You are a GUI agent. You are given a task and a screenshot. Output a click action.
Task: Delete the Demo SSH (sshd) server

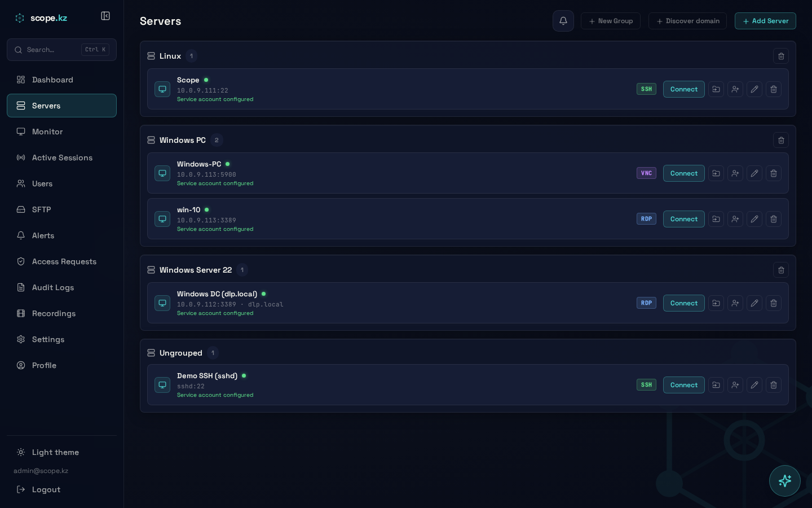774,385
